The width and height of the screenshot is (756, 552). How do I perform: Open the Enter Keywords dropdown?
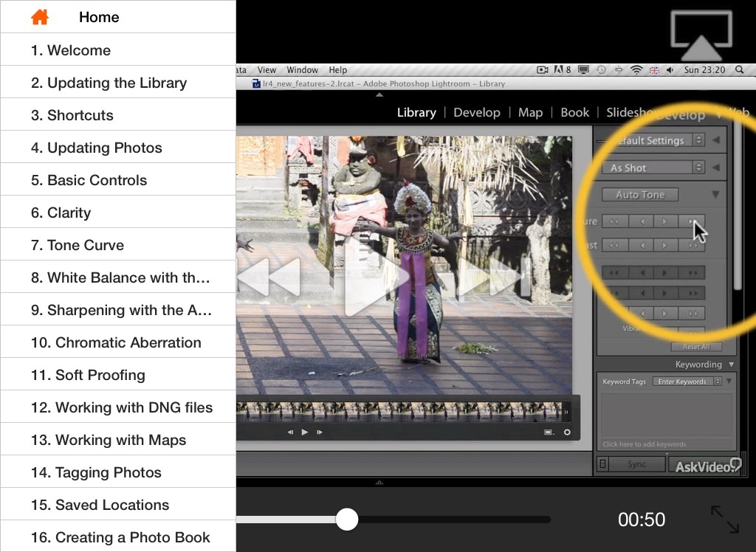[x=687, y=382]
